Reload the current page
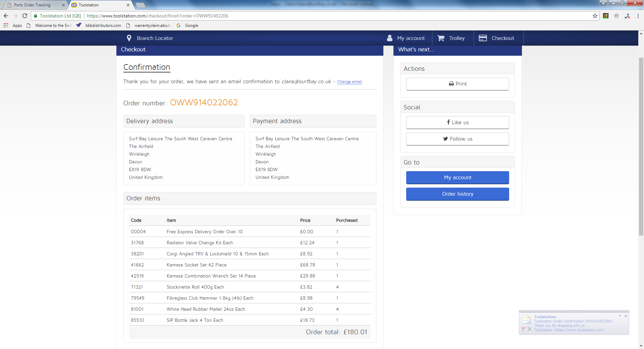The image size is (644, 349). [25, 16]
